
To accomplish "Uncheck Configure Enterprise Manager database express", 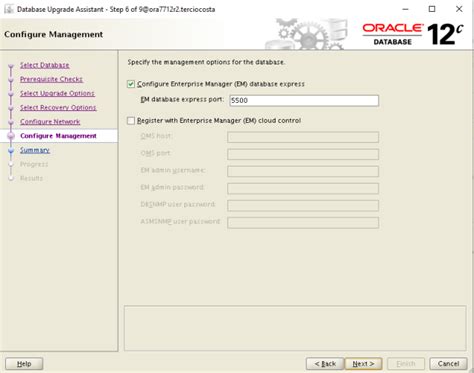I will (131, 84).
